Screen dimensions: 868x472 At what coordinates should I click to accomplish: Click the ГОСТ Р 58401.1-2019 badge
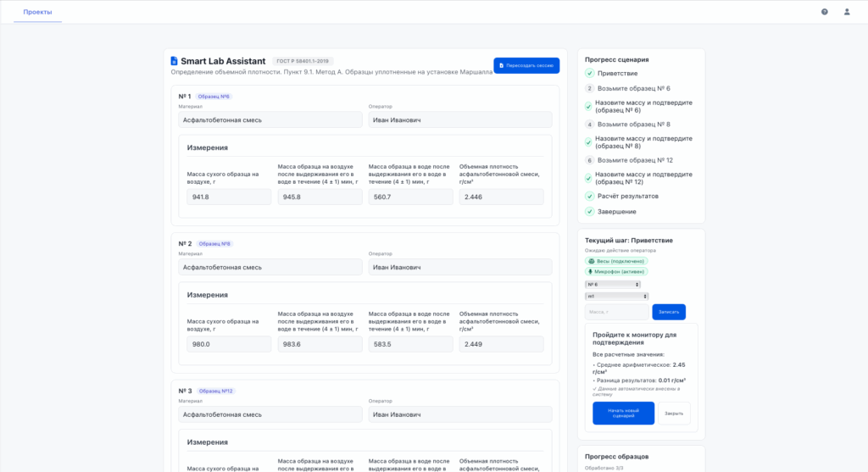tap(303, 61)
